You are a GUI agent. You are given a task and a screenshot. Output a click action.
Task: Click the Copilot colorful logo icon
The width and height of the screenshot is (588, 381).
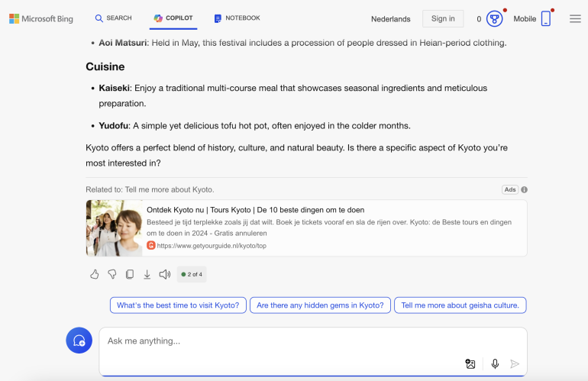158,18
